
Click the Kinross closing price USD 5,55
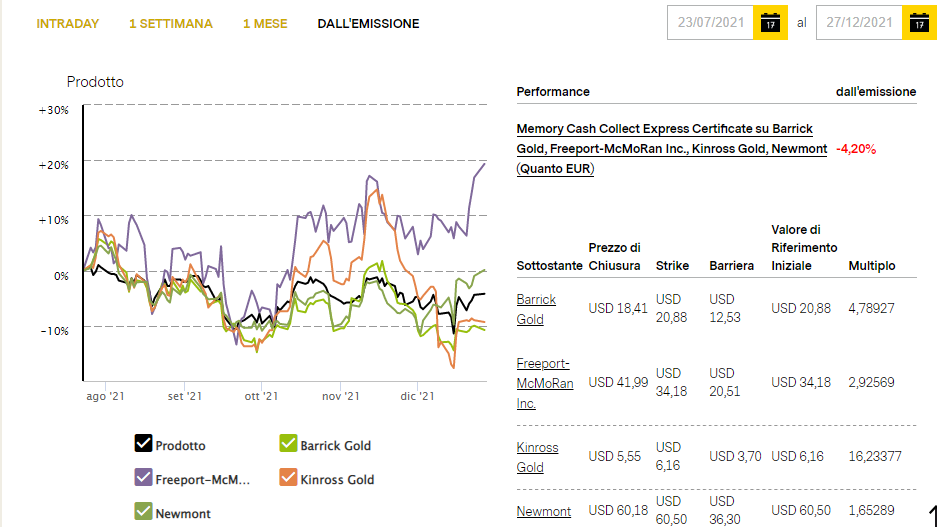tap(614, 456)
